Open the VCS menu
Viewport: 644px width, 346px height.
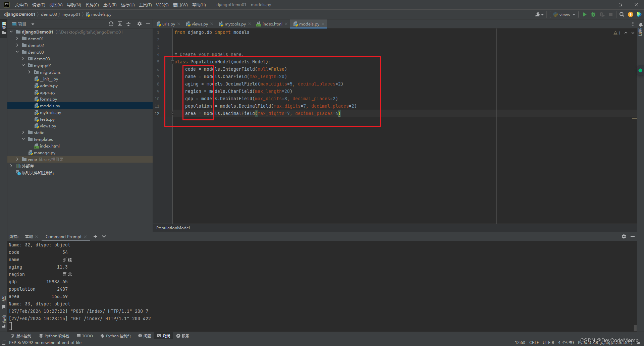[x=162, y=5]
